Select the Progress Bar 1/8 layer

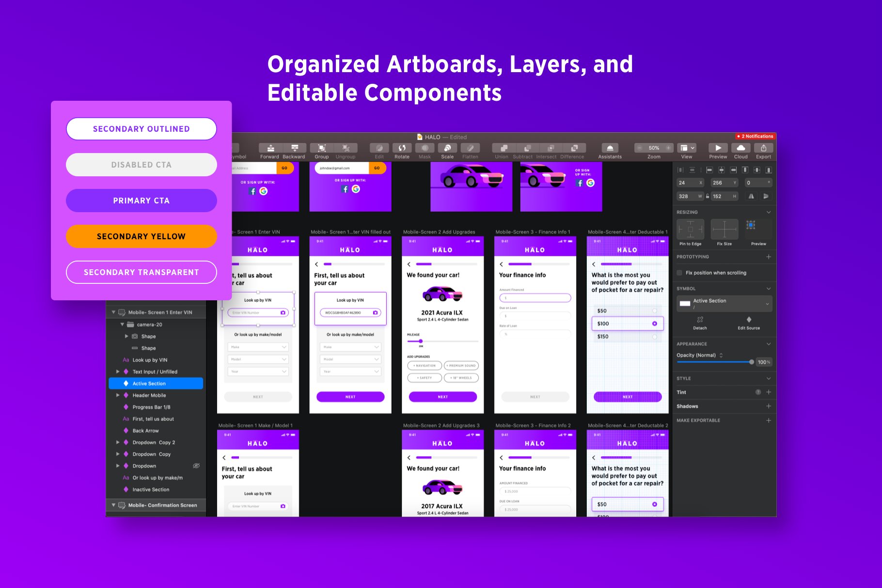(151, 407)
